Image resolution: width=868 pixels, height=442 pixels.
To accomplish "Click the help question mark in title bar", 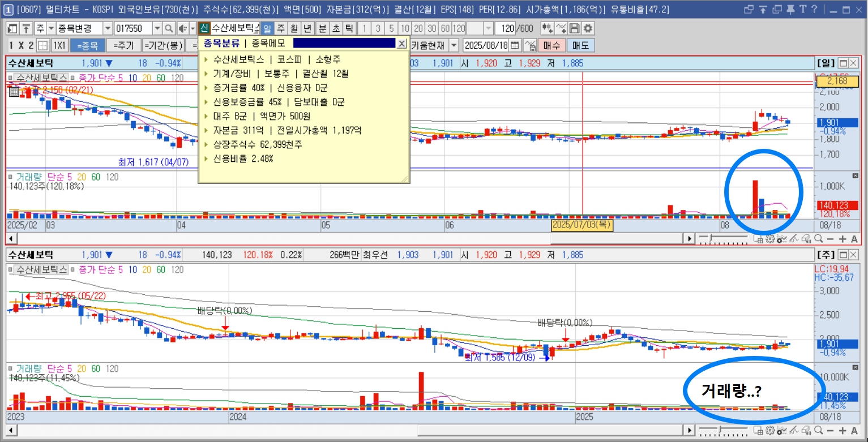I will [814, 9].
